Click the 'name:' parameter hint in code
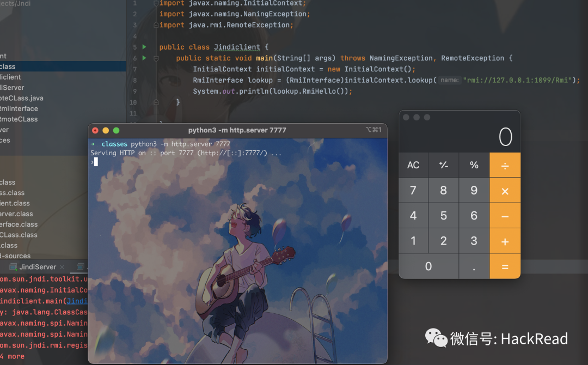This screenshot has height=365, width=588. [x=449, y=80]
